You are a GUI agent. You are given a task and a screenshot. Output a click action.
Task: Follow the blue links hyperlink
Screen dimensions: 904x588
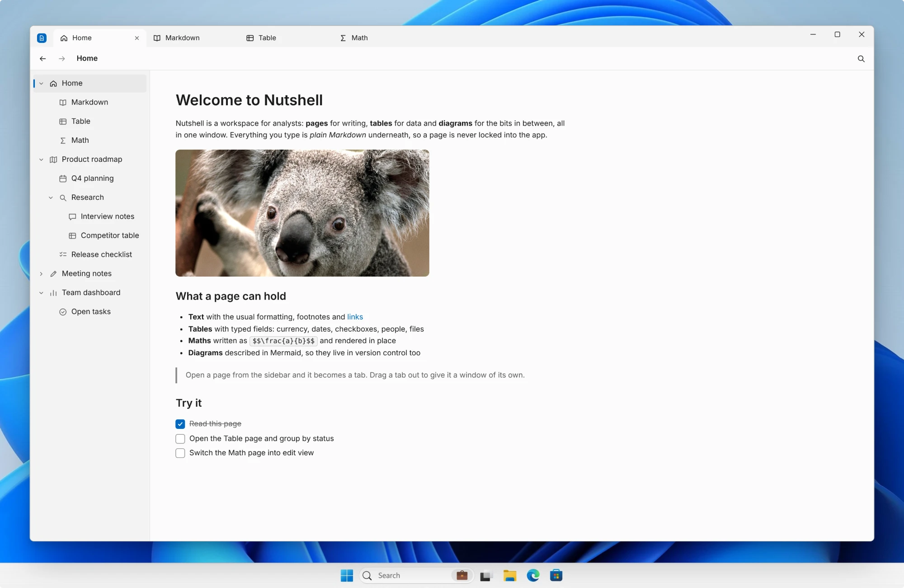coord(355,317)
